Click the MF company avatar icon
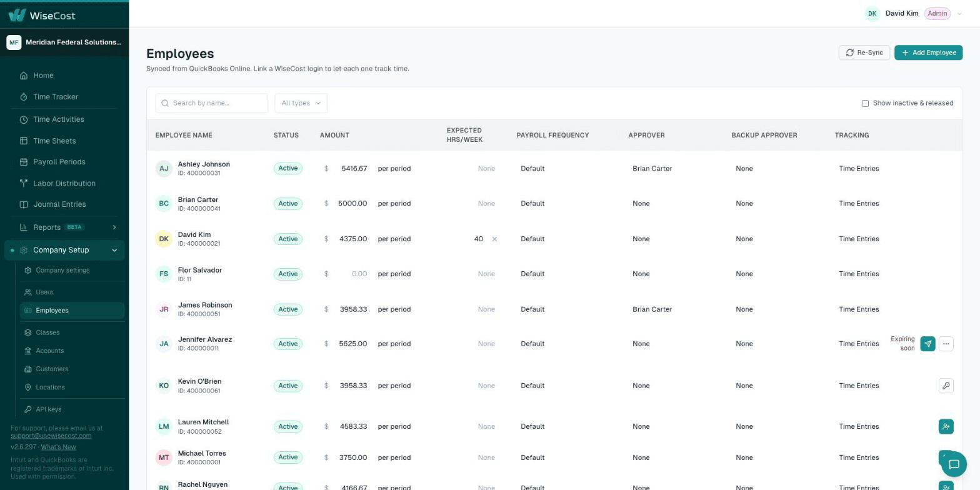Screen dimensions: 980x490 pos(14,42)
